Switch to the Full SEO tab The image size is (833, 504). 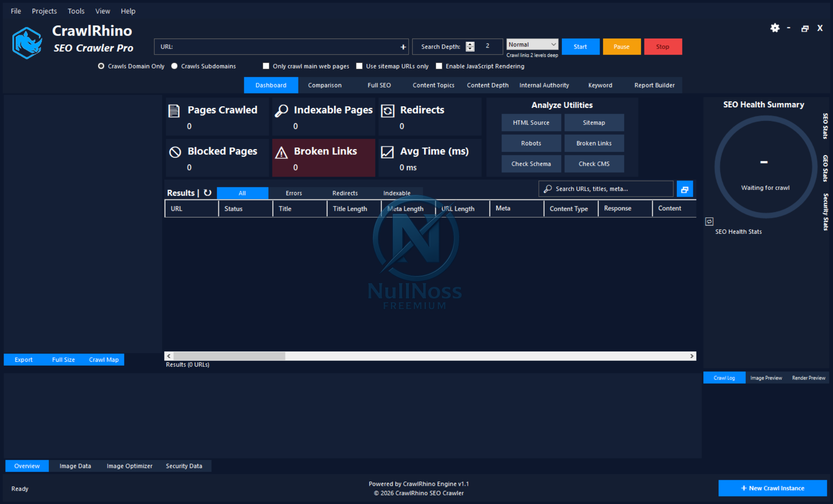click(379, 85)
